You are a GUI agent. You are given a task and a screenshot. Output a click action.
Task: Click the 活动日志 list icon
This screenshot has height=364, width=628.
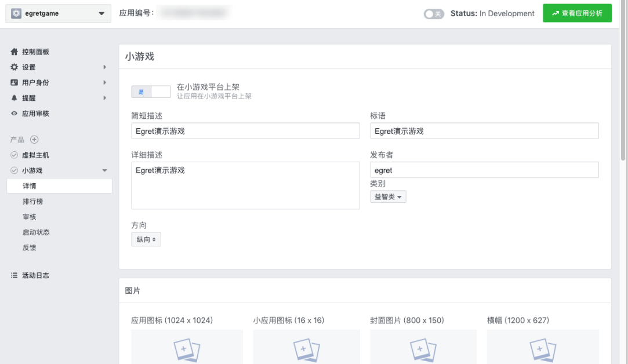pos(15,275)
